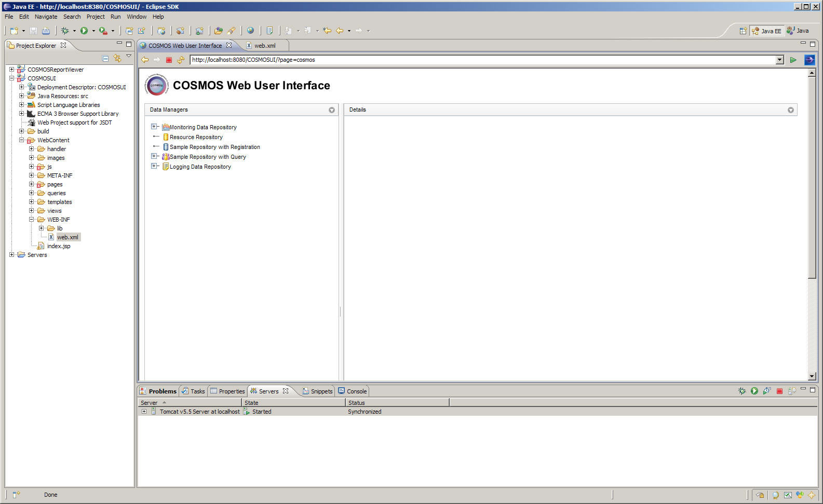
Task: Click the Back to last edit location arrow
Action: (327, 31)
